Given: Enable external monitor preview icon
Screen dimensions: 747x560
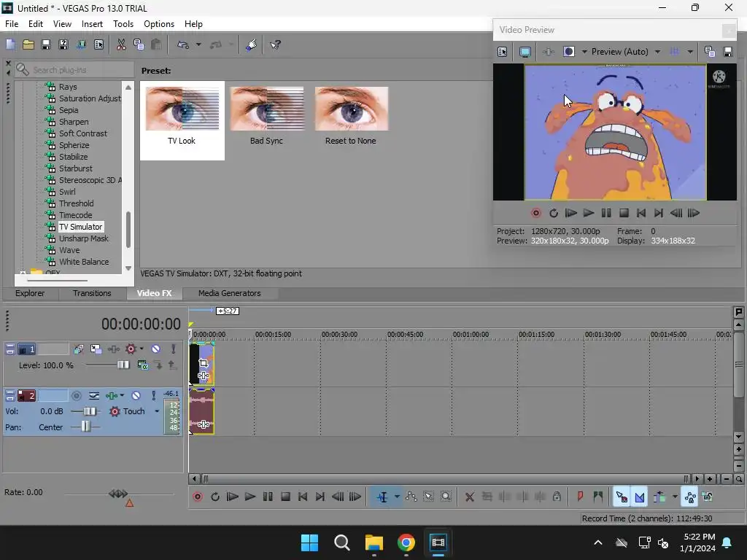Looking at the screenshot, I should pyautogui.click(x=525, y=52).
